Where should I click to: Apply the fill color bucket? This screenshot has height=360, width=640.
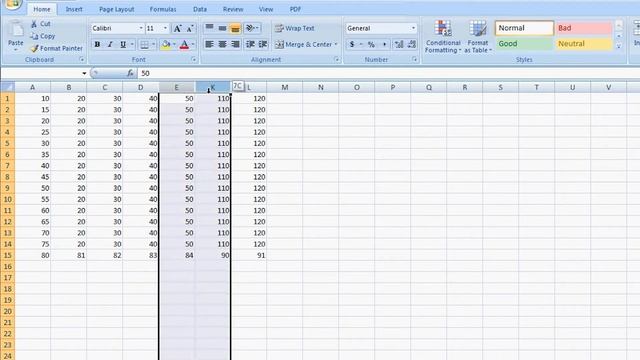[x=166, y=44]
